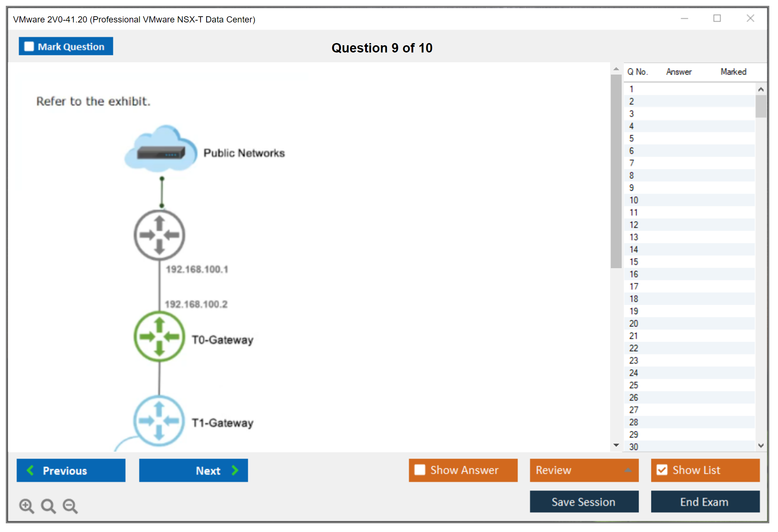Click the T1-Gateway router icon in exhibit

[x=159, y=421]
